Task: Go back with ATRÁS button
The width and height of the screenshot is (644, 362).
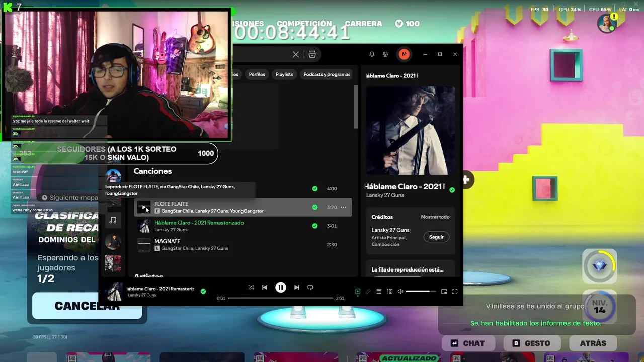Action: [x=593, y=343]
